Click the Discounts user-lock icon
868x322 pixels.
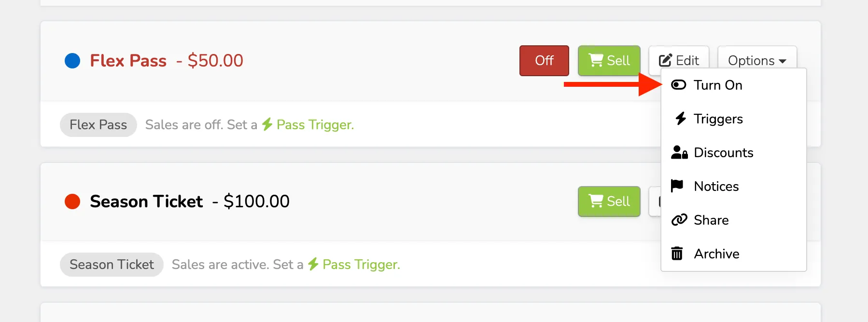pyautogui.click(x=679, y=152)
